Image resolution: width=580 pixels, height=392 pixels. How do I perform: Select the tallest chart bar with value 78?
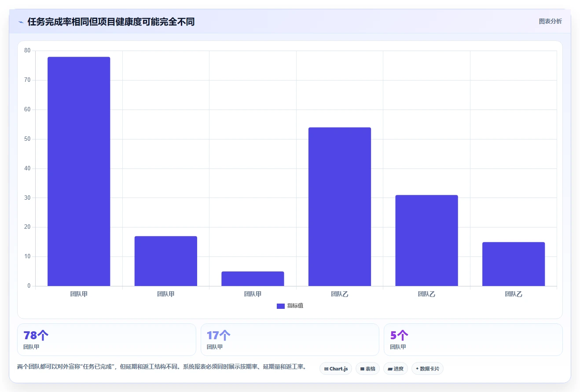click(x=79, y=172)
